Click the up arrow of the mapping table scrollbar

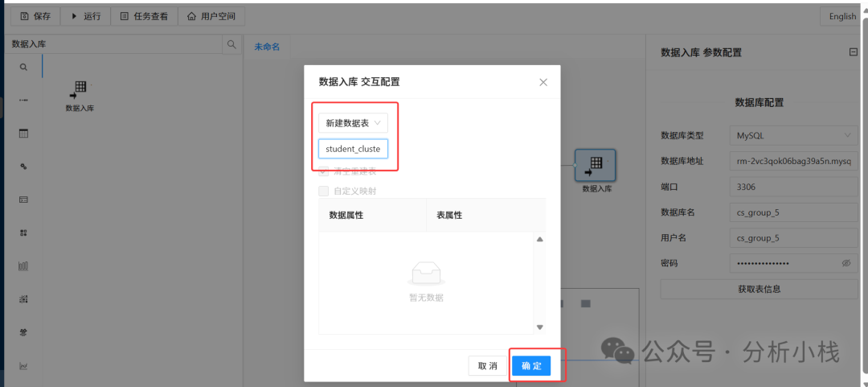pyautogui.click(x=540, y=239)
